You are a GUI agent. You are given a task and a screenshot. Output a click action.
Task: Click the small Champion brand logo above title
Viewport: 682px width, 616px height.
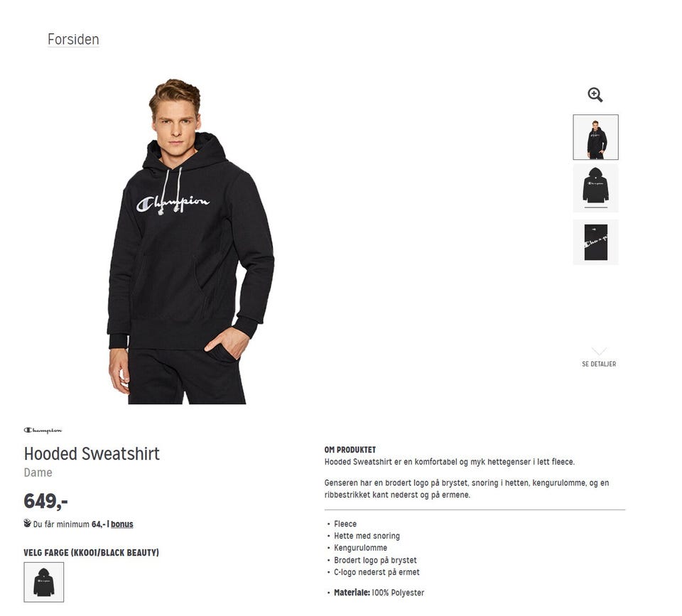43,431
